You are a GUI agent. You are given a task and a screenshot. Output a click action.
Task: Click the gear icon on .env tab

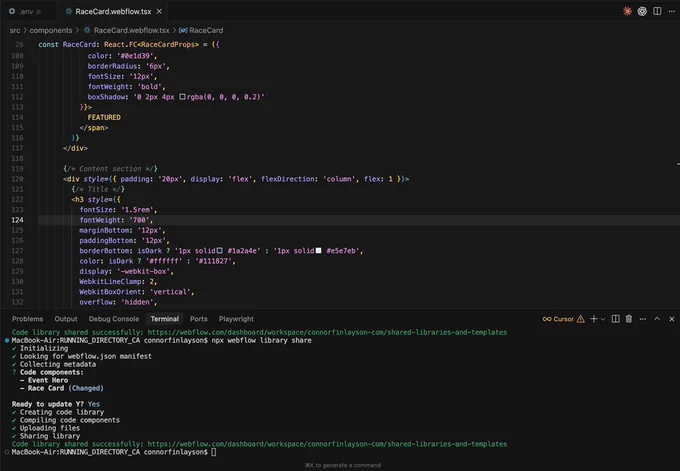pos(12,11)
